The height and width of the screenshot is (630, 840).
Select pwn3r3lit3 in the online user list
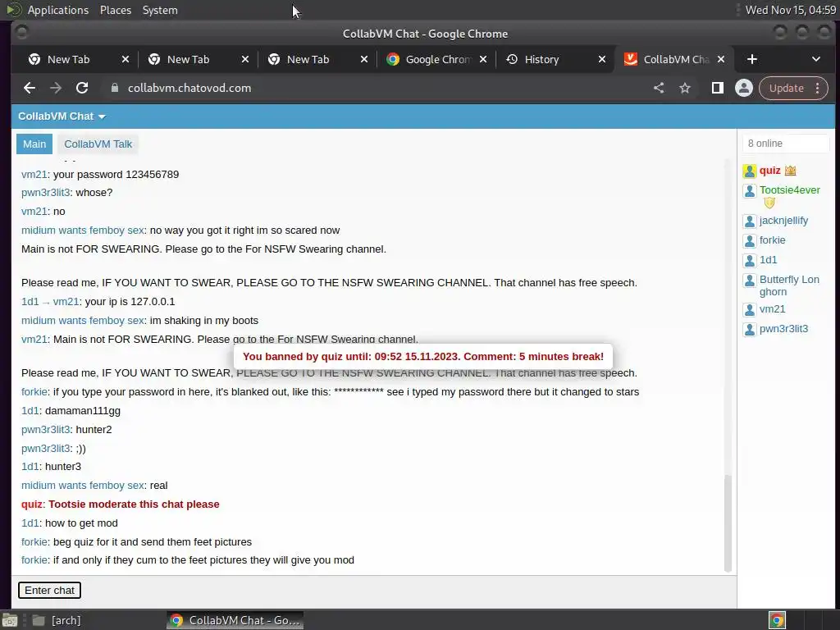(783, 330)
